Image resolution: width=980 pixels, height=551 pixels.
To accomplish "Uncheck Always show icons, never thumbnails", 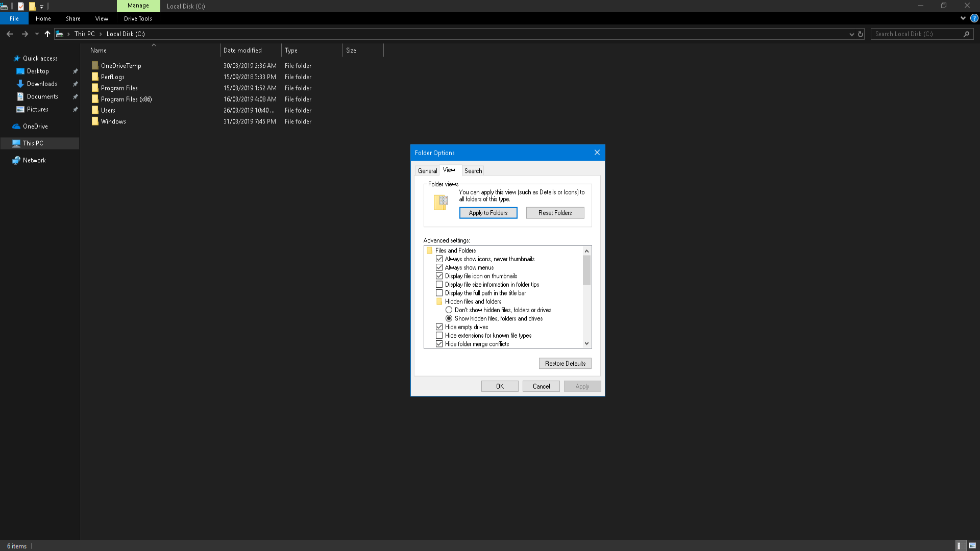I will 439,259.
